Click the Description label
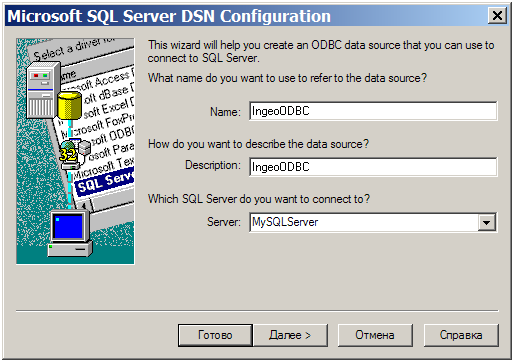Viewport: 514px width, 362px height. pos(213,165)
